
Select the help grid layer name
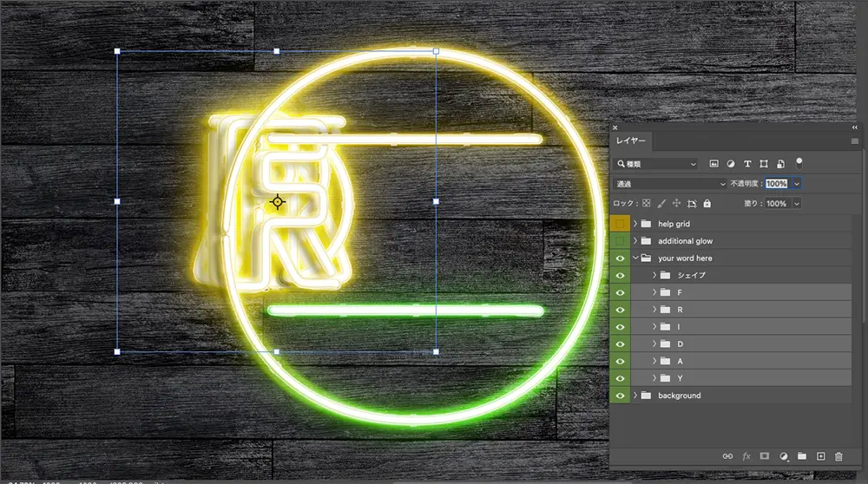click(674, 224)
